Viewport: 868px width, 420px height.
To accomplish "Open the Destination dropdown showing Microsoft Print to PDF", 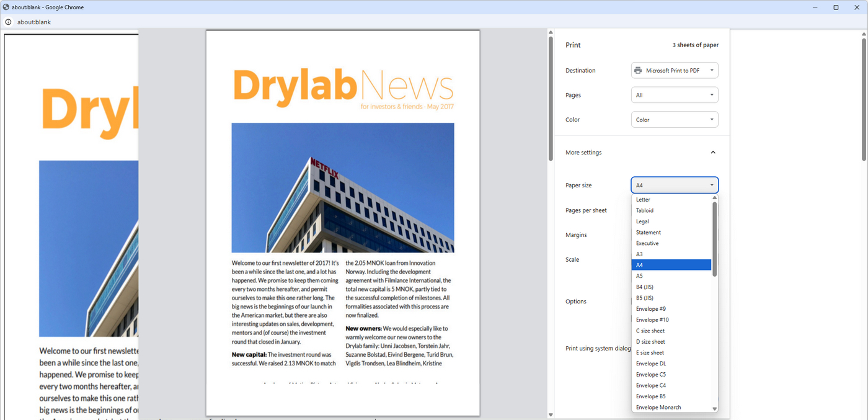I will pyautogui.click(x=675, y=71).
